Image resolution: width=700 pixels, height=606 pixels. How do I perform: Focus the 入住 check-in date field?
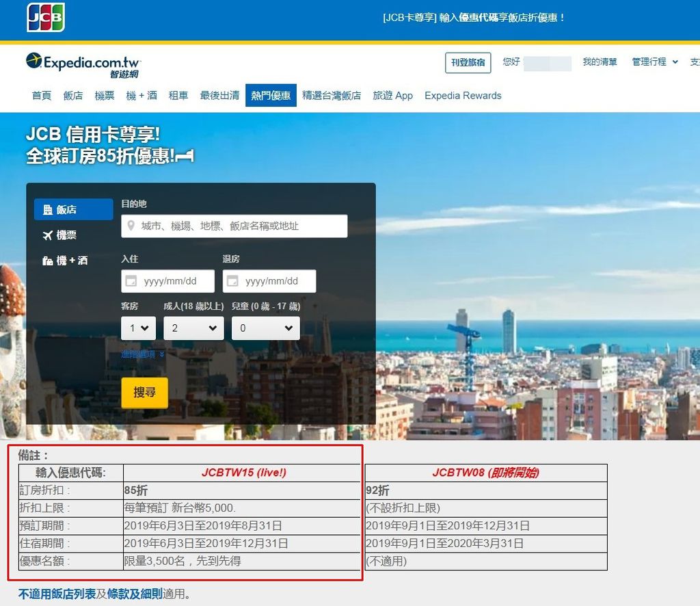[x=168, y=281]
